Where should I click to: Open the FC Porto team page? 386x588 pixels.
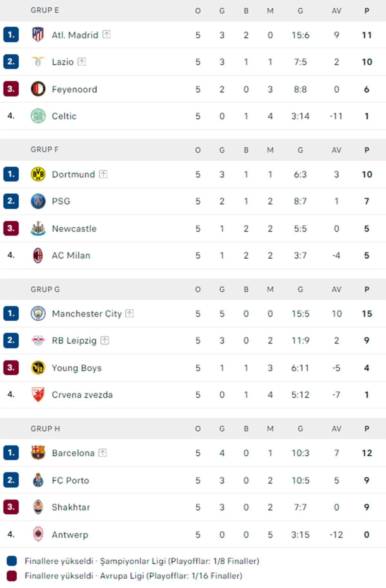pyautogui.click(x=70, y=480)
